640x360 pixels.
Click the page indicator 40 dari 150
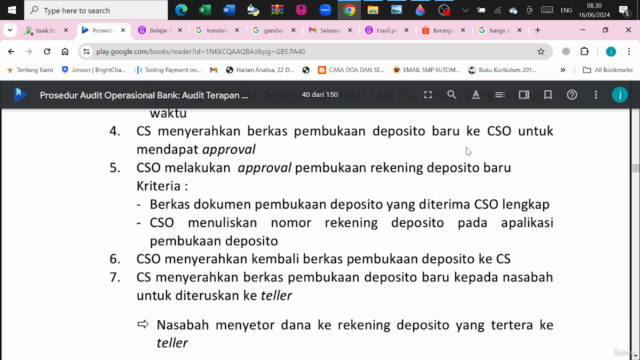click(x=320, y=95)
